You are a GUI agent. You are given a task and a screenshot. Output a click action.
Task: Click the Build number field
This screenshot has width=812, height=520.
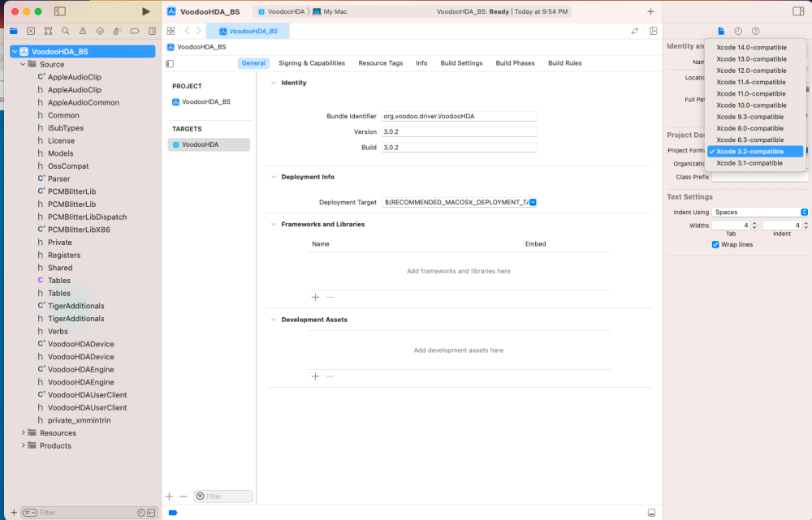pos(460,148)
